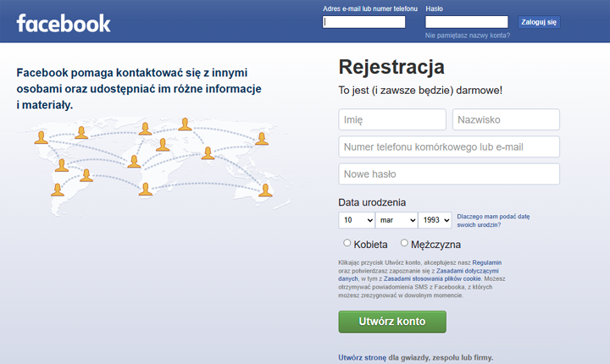The width and height of the screenshot is (610, 364).
Task: Open the Dlaczego mam podać datę urodzin link
Action: tap(493, 220)
